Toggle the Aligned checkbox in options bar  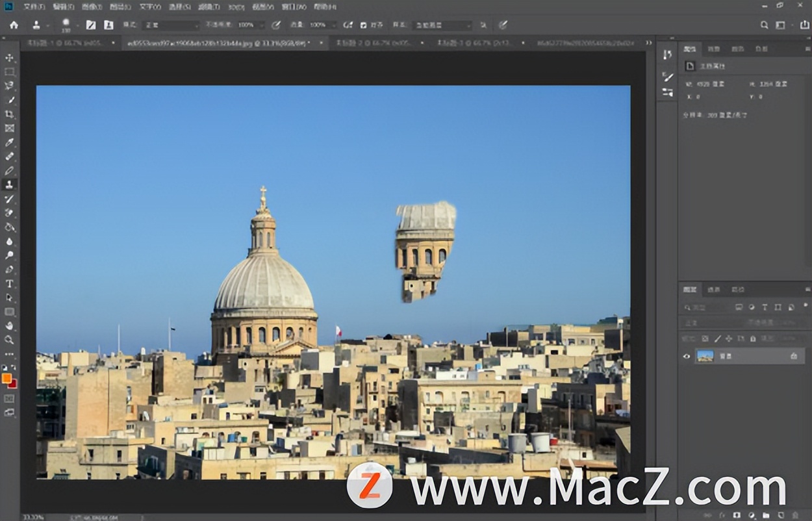pos(363,25)
